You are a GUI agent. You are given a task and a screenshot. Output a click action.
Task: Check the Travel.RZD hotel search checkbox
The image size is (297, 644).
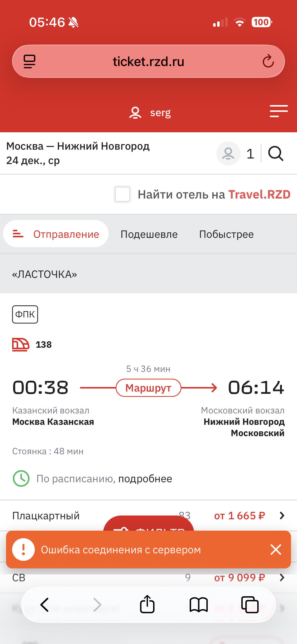click(x=122, y=194)
